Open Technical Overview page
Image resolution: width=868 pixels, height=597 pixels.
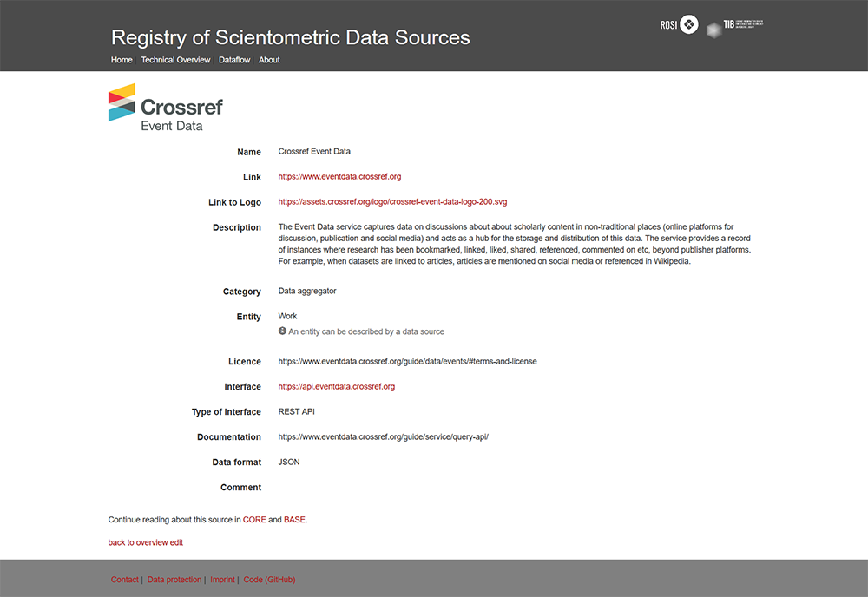point(175,60)
